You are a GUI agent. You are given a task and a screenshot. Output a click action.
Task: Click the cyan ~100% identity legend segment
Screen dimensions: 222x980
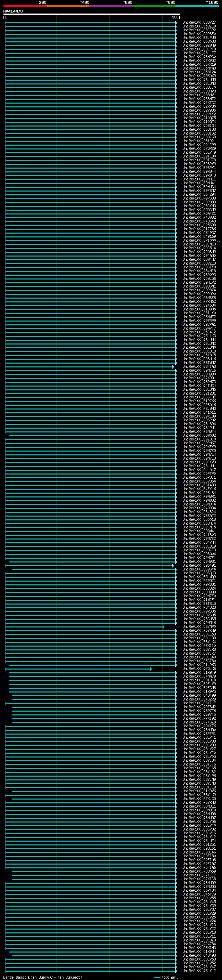[197, 6]
